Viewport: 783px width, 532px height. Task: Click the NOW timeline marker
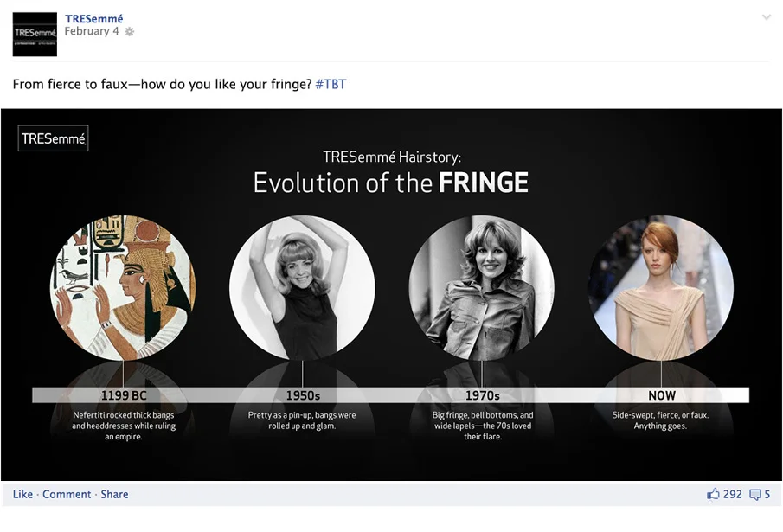pos(662,395)
